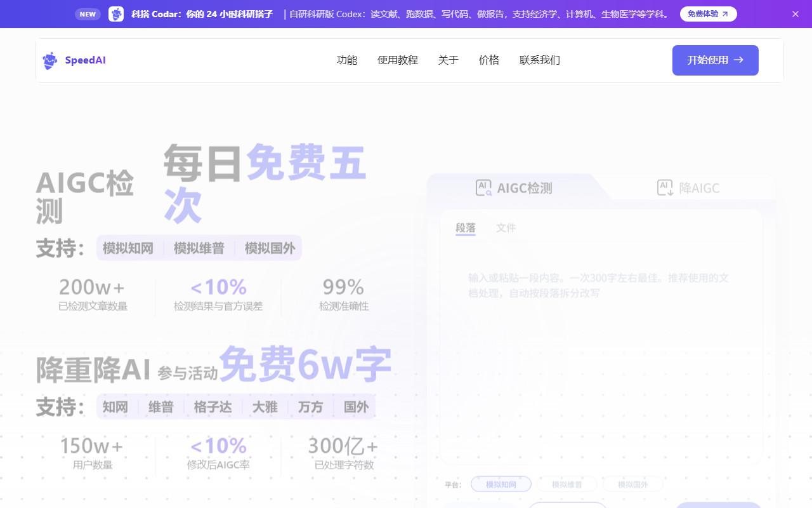812x508 pixels.
Task: Click the arrow icon in 开始使用 button
Action: point(738,60)
